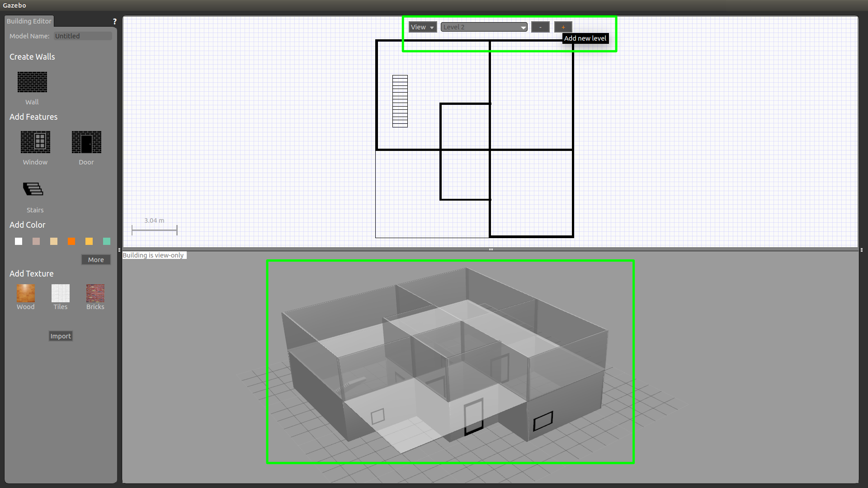Viewport: 868px width, 488px height.
Task: Expand the View dropdown menu
Action: [x=421, y=27]
